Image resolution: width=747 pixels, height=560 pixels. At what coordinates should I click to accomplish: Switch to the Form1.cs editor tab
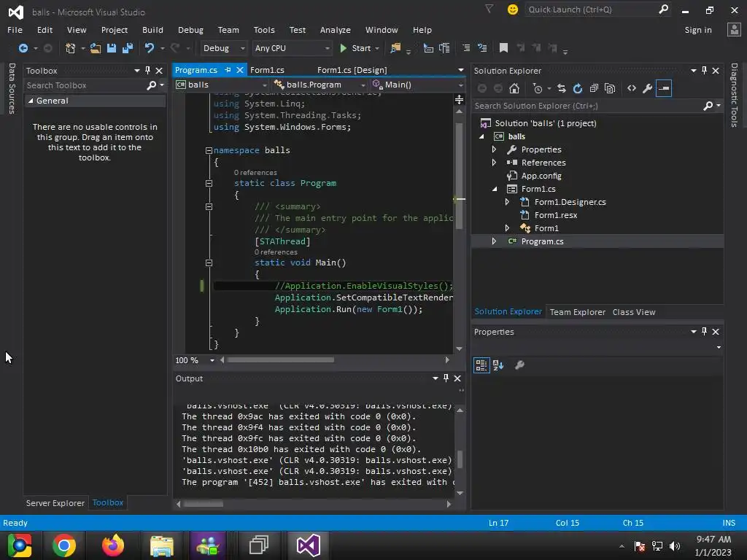(x=267, y=70)
